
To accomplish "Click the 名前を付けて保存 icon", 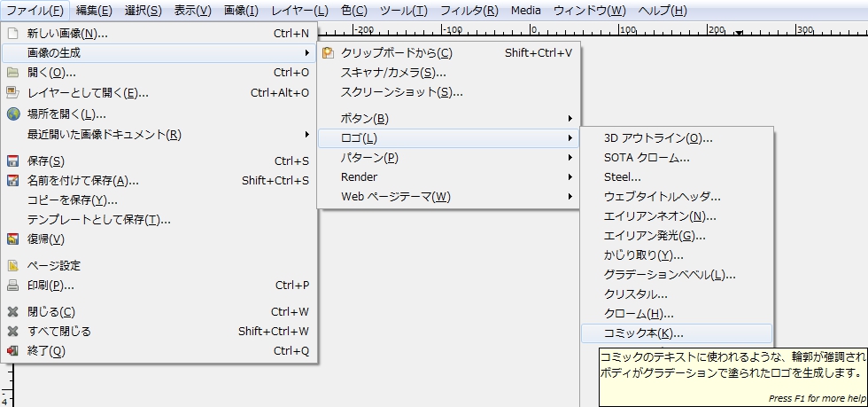I will coord(12,181).
